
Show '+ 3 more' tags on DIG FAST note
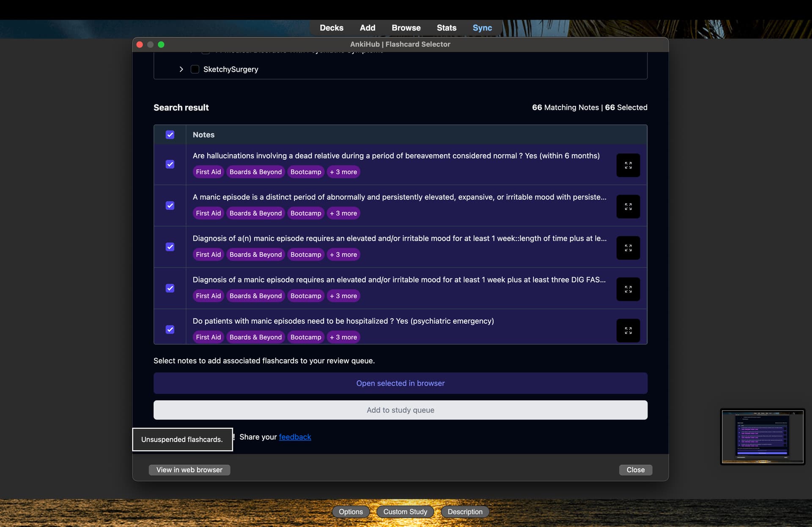tap(343, 296)
